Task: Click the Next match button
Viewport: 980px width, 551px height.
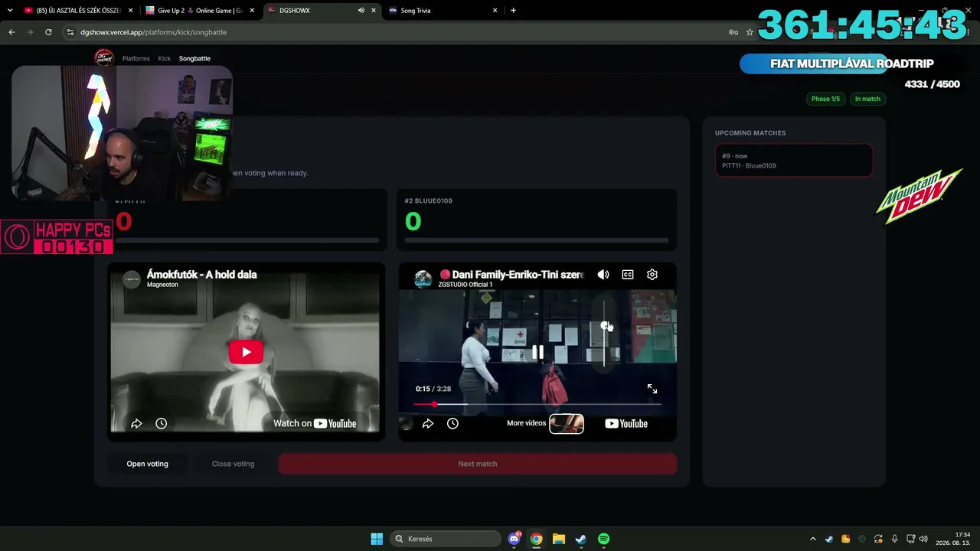Action: tap(478, 464)
